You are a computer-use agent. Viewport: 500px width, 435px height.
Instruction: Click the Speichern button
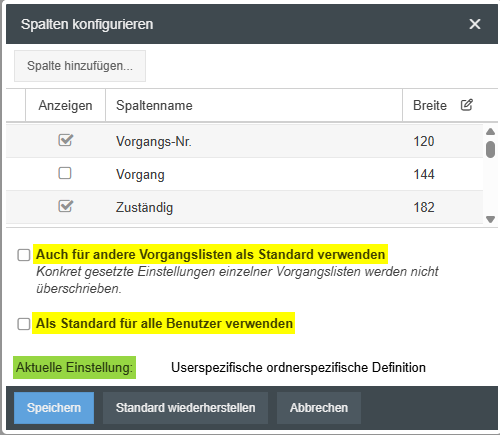tap(54, 408)
